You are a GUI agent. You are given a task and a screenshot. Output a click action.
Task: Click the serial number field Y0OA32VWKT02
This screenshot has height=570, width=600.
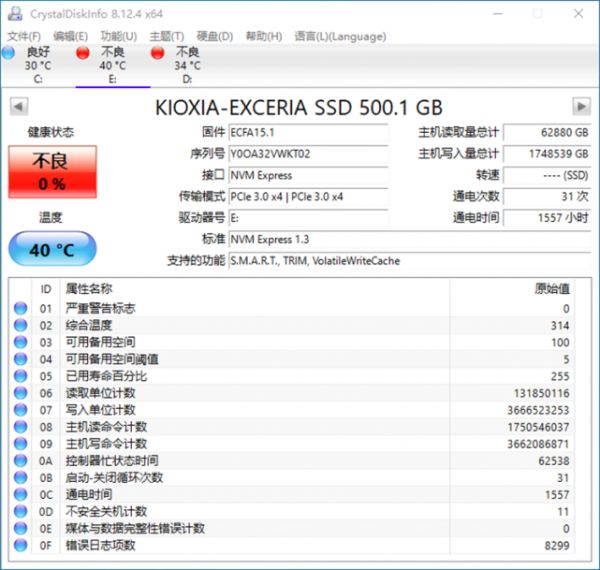coord(308,154)
